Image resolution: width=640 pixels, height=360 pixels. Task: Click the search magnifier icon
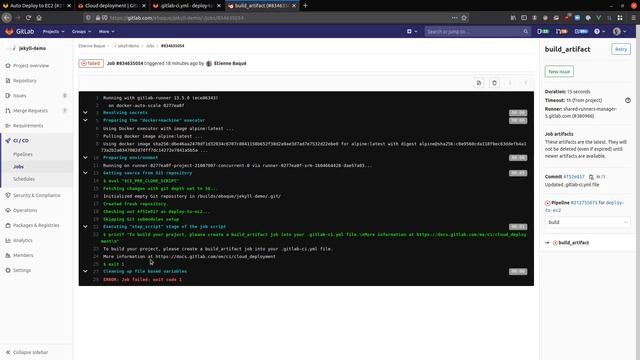525,31
